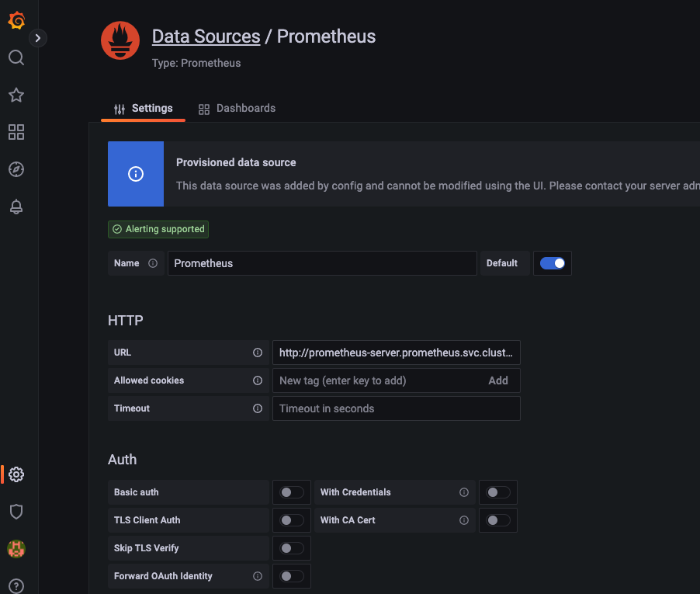Open Starred dashboards star icon

(x=16, y=95)
